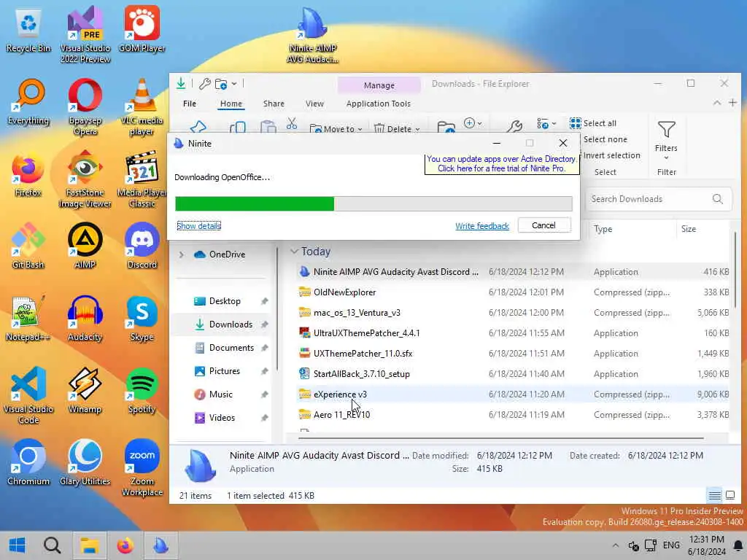Click the Manage contextual tab
The image size is (747, 560).
click(379, 85)
